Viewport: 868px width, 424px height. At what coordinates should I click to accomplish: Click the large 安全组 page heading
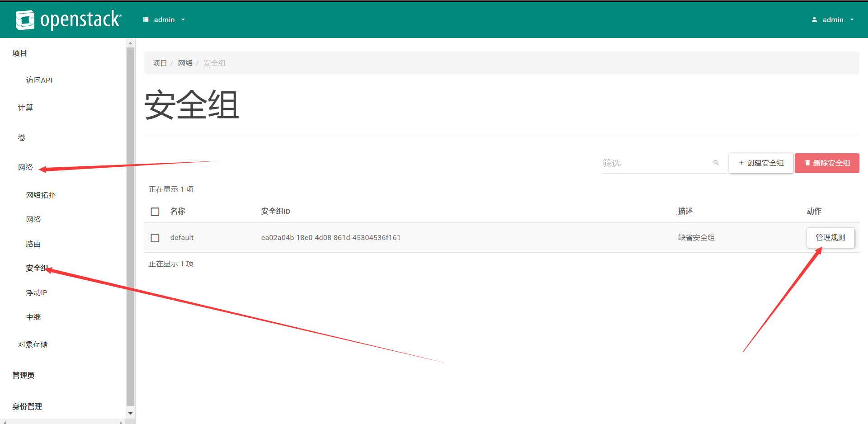coord(192,105)
